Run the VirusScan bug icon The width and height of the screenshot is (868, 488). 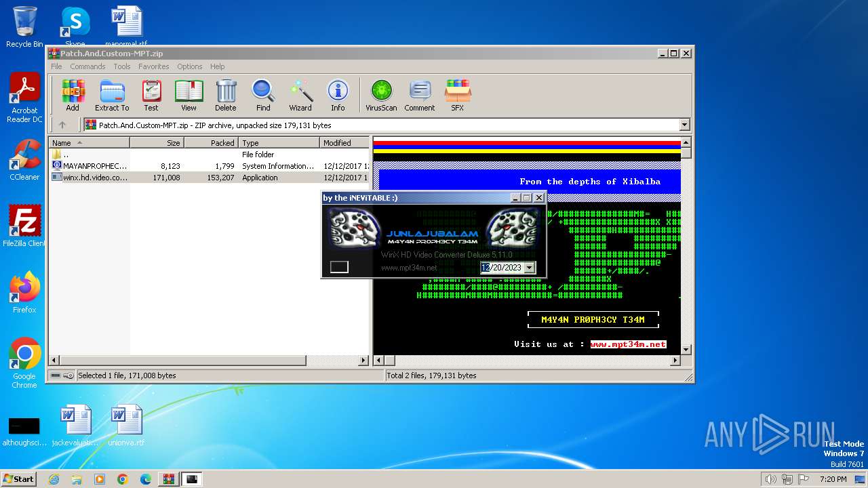click(381, 95)
